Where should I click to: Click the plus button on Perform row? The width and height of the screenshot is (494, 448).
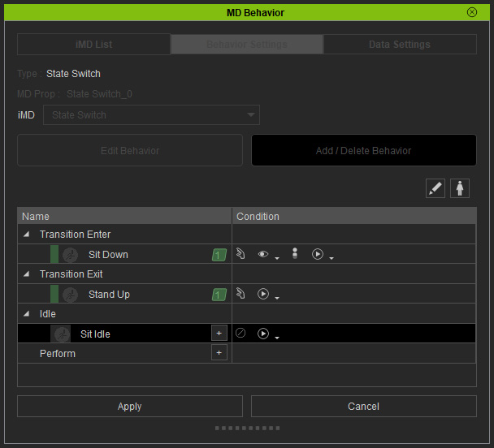(x=219, y=353)
